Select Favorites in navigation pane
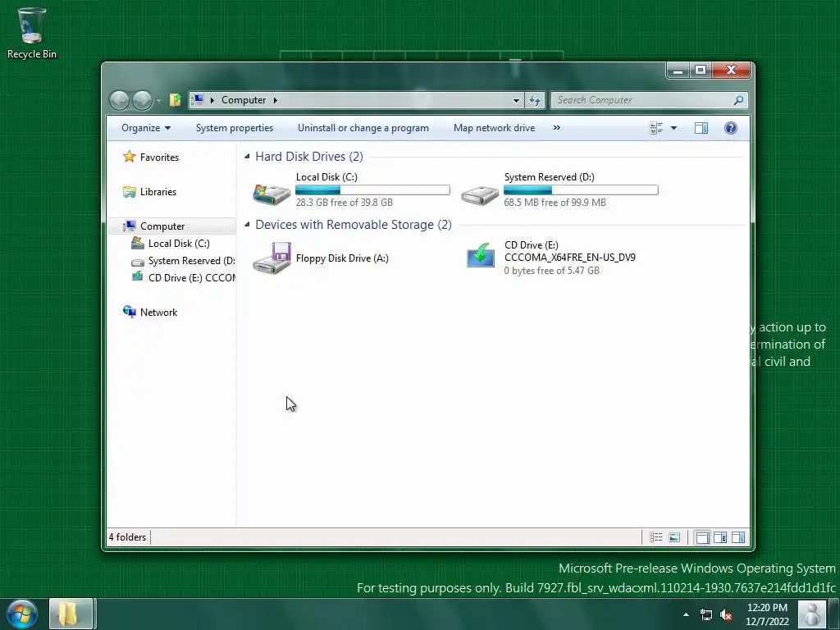 159,157
